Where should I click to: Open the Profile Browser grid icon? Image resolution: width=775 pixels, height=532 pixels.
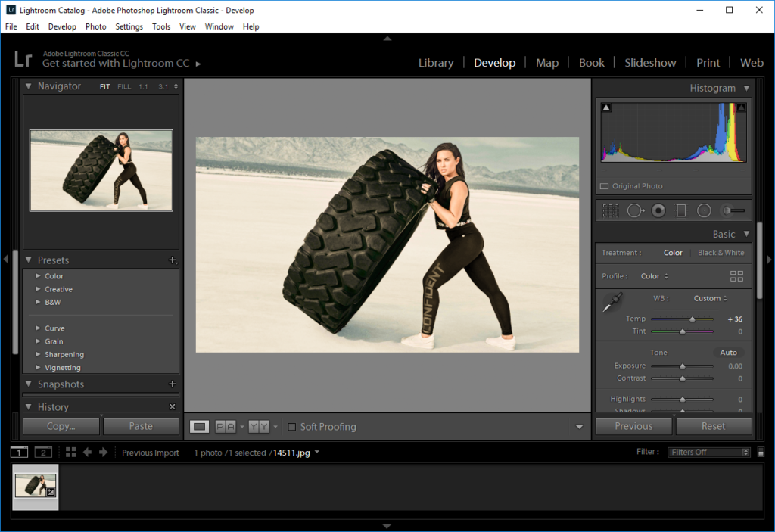[736, 276]
